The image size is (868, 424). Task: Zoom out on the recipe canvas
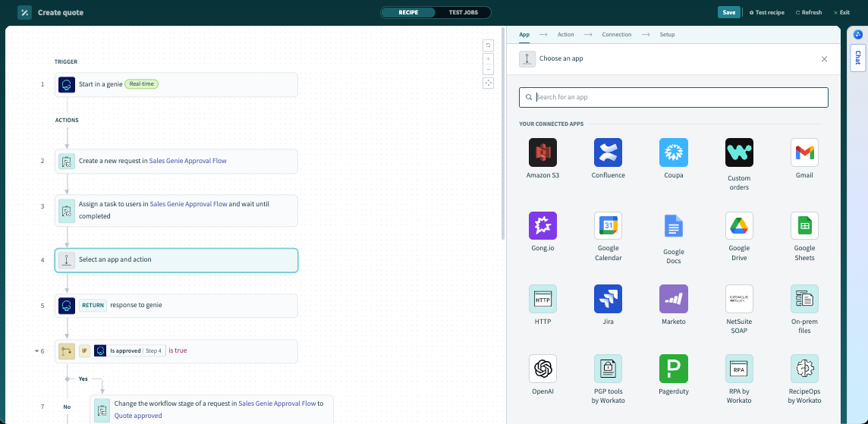point(489,69)
